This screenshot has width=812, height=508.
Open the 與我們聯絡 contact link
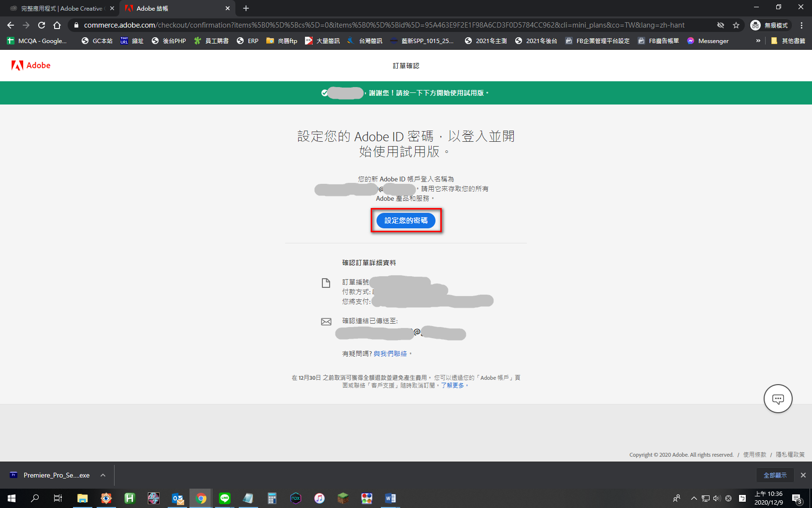pos(390,354)
